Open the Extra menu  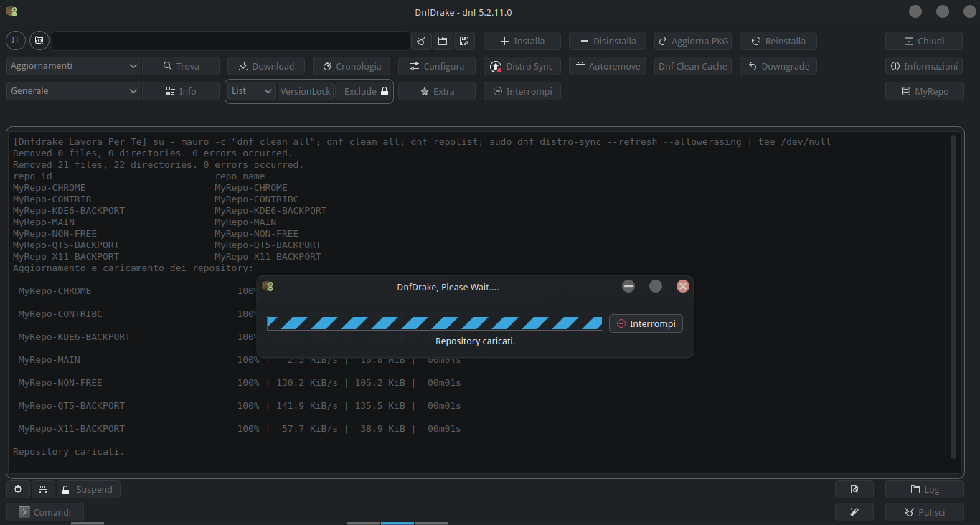point(436,91)
